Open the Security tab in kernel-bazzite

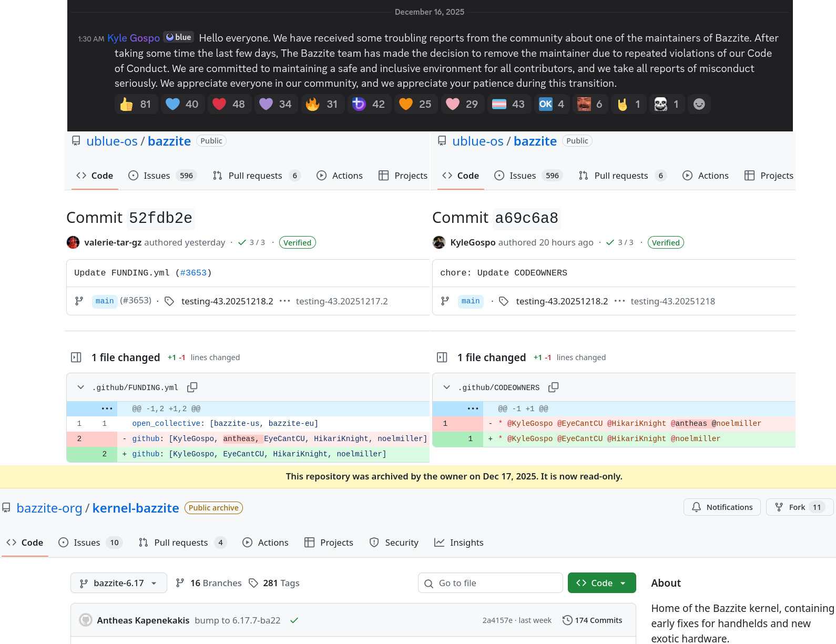[x=394, y=543]
